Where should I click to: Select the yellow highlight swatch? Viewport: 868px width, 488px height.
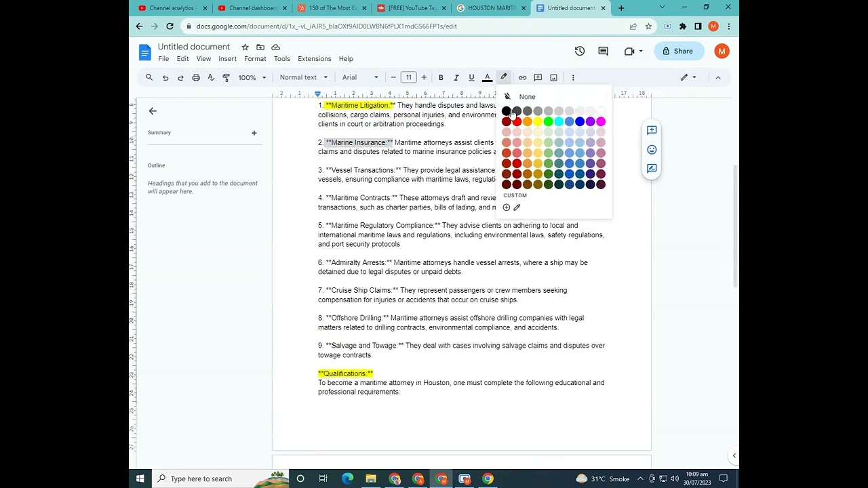(x=538, y=122)
